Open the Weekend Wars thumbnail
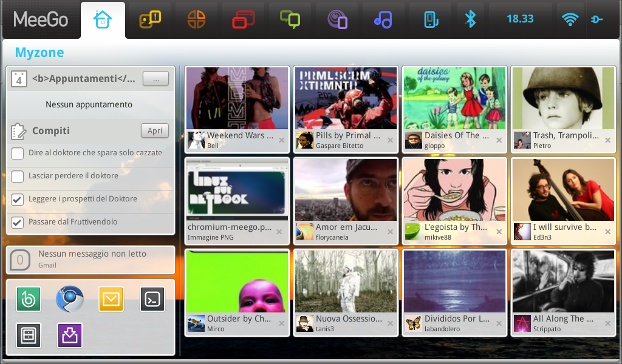Image resolution: width=622 pixels, height=364 pixels. click(x=238, y=98)
